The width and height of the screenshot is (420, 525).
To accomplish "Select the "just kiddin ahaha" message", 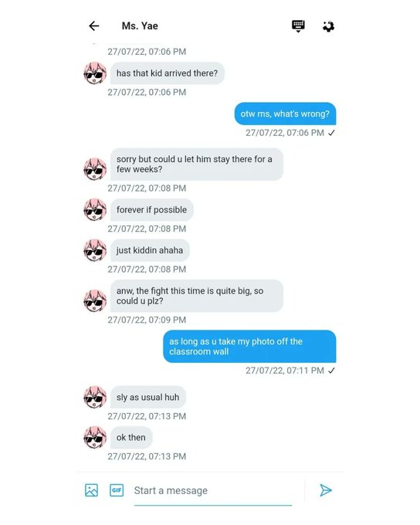I will (x=150, y=250).
